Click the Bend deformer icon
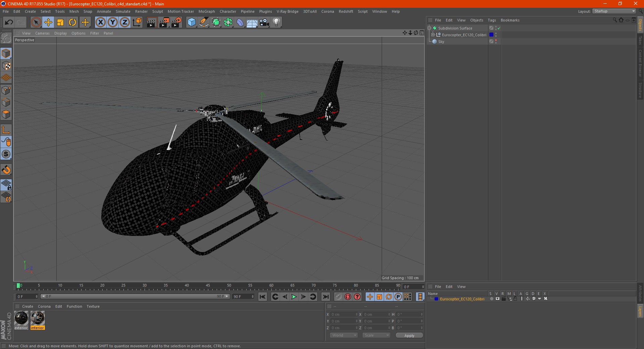This screenshot has width=644, height=349. (240, 22)
